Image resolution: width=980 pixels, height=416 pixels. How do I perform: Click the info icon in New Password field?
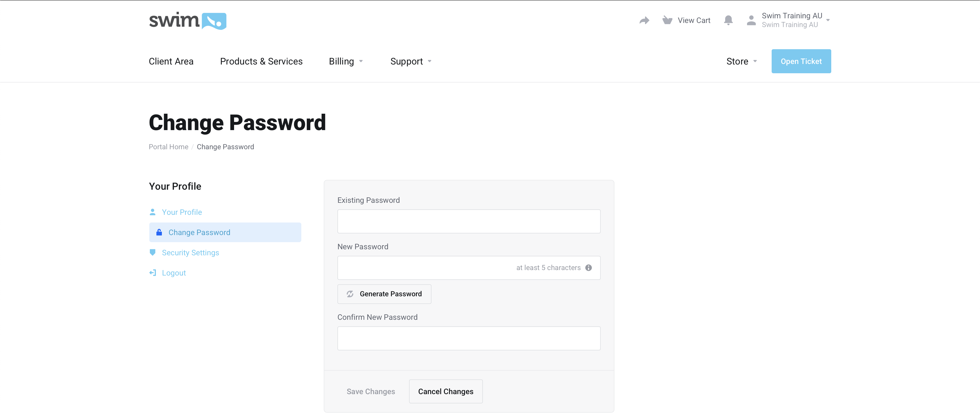[x=588, y=268]
